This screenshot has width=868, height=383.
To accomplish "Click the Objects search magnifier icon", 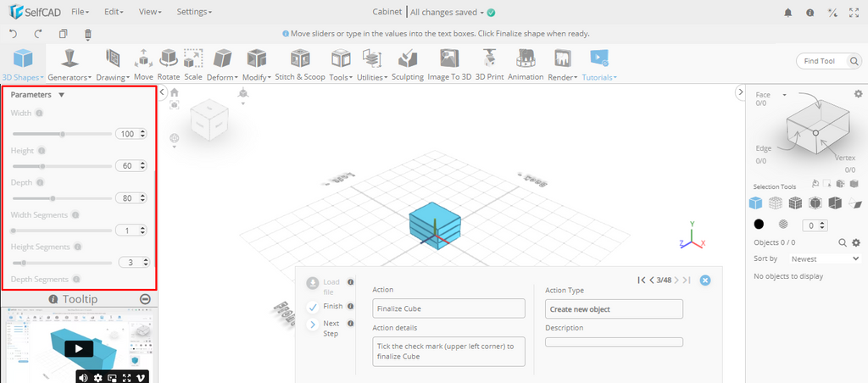I will tap(843, 242).
